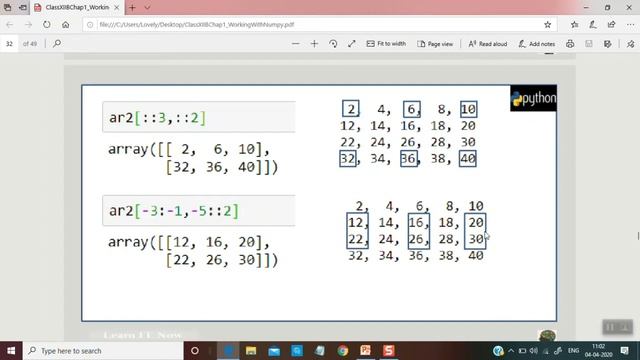
Task: Click the Add notes pen icon in browser bar
Action: tap(593, 24)
